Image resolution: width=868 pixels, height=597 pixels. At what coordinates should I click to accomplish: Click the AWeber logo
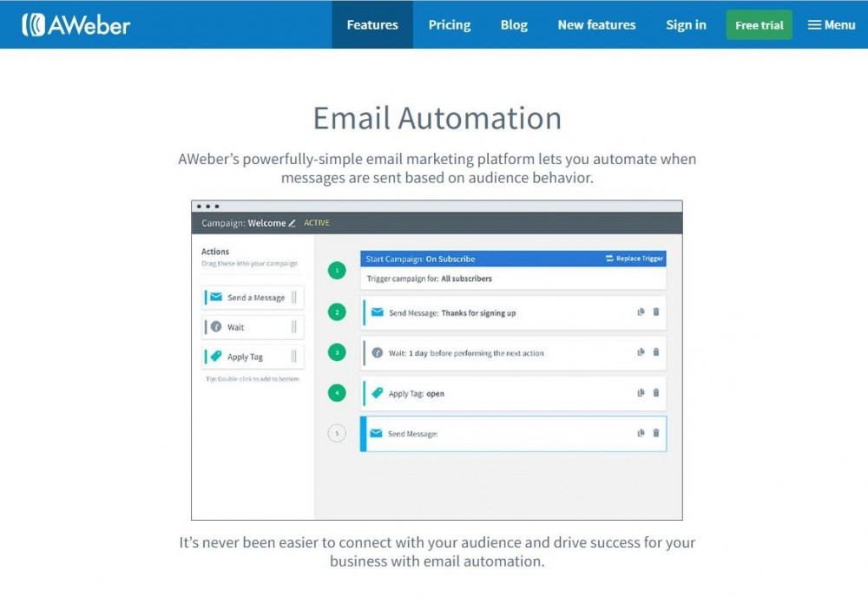point(76,25)
